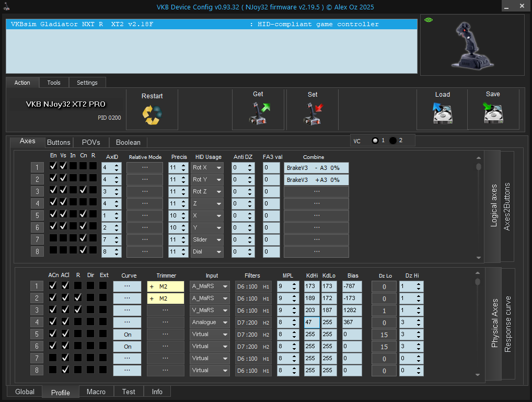Switch to the Buttons tab

point(59,142)
